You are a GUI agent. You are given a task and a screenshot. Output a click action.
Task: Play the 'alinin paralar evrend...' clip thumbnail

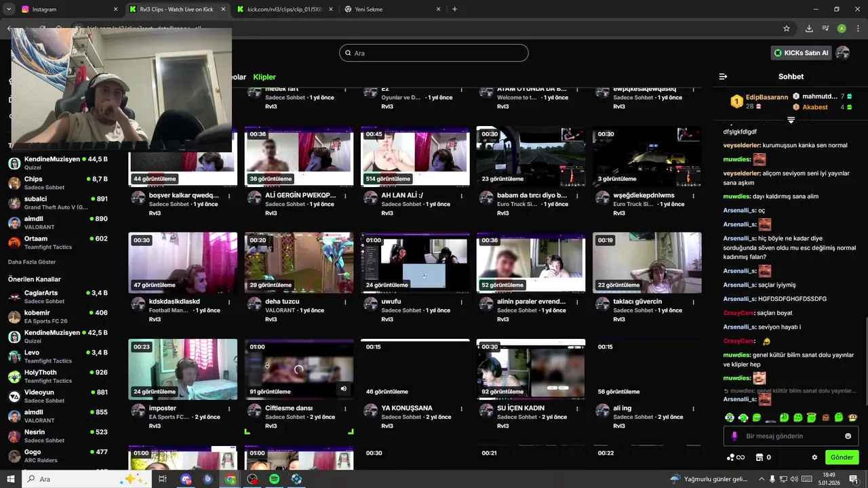[531, 263]
